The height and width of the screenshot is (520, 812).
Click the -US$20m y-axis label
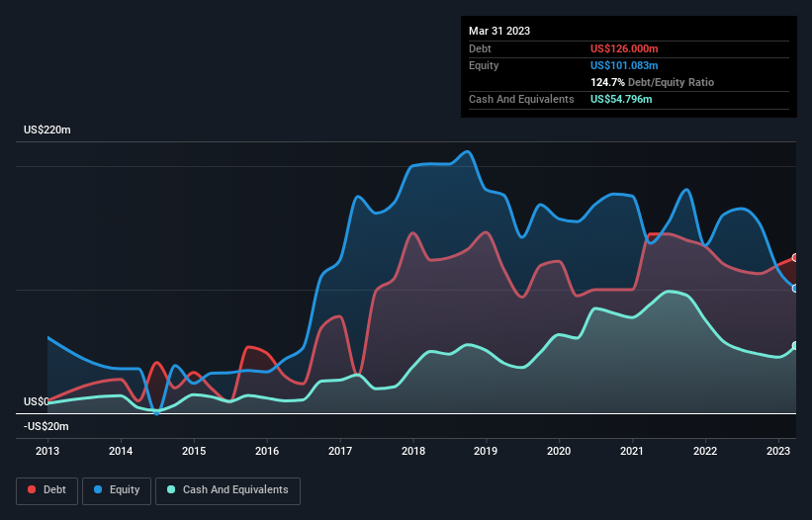(x=46, y=426)
